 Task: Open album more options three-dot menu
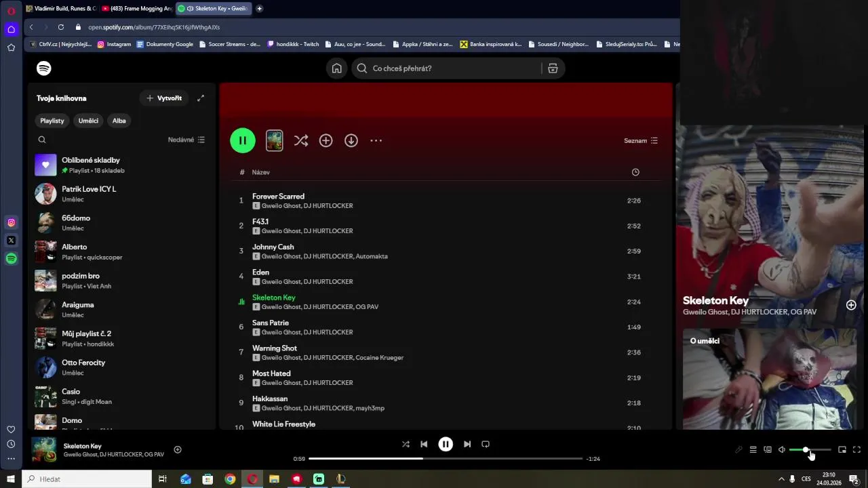click(x=376, y=140)
